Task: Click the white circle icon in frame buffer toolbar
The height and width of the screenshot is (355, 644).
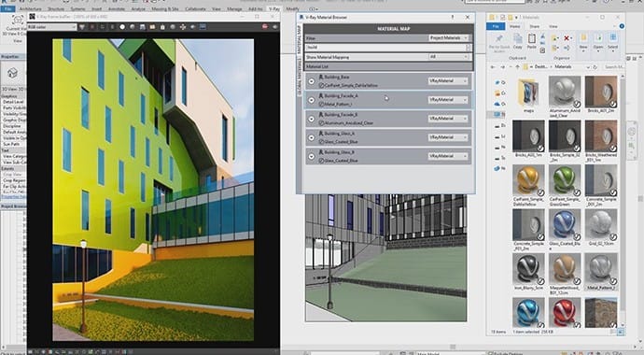Action: tap(122, 27)
